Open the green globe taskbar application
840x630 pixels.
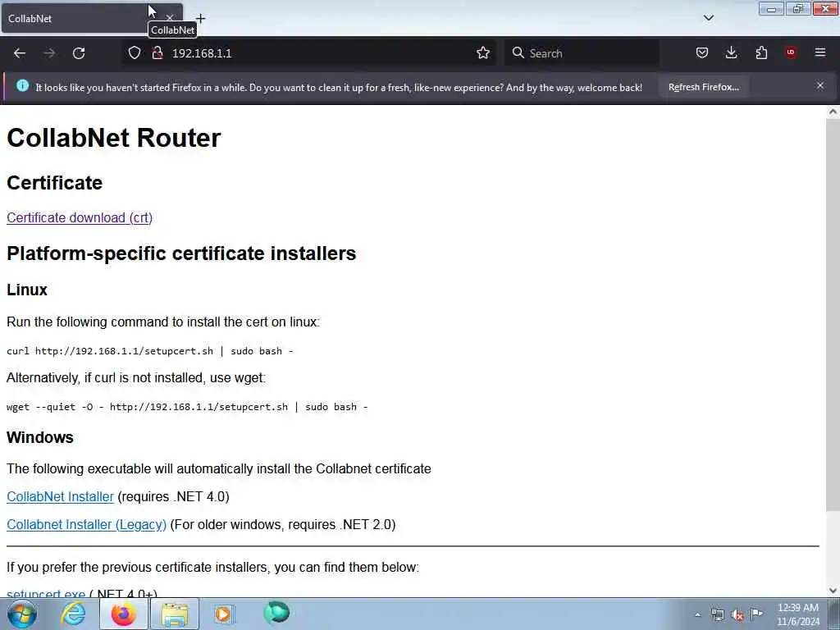click(276, 613)
